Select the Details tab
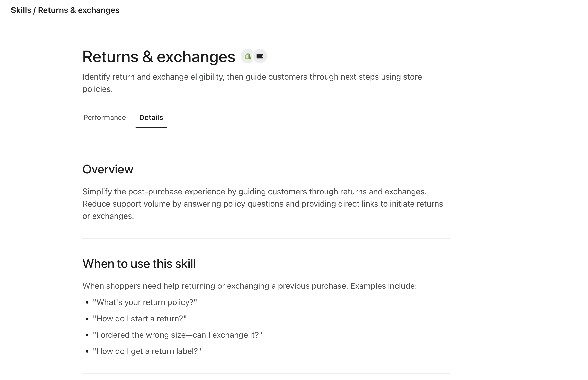588x380 pixels. click(151, 117)
